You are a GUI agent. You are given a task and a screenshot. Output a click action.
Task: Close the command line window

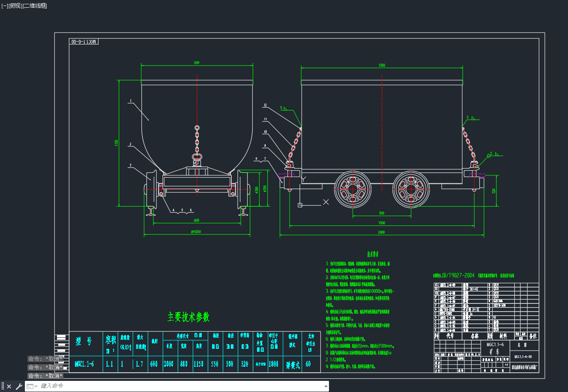click(9, 386)
